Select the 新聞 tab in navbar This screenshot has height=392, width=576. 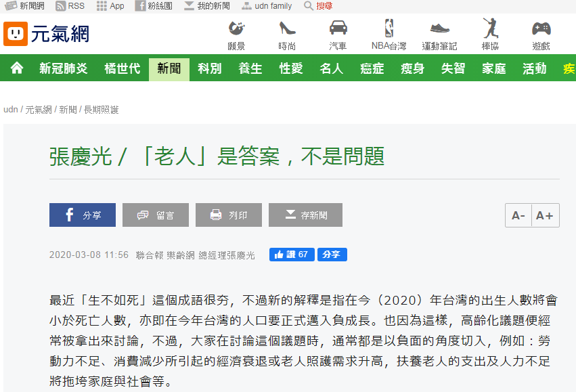[x=169, y=69]
